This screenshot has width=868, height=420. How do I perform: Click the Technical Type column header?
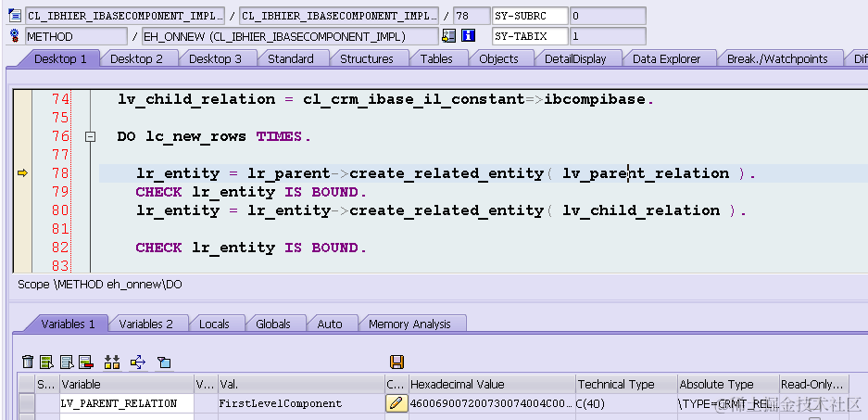point(626,384)
